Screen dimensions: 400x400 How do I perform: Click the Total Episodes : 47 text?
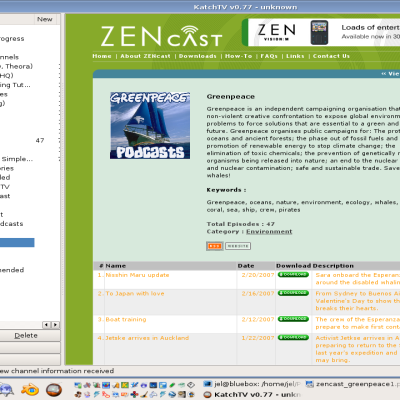point(241,224)
